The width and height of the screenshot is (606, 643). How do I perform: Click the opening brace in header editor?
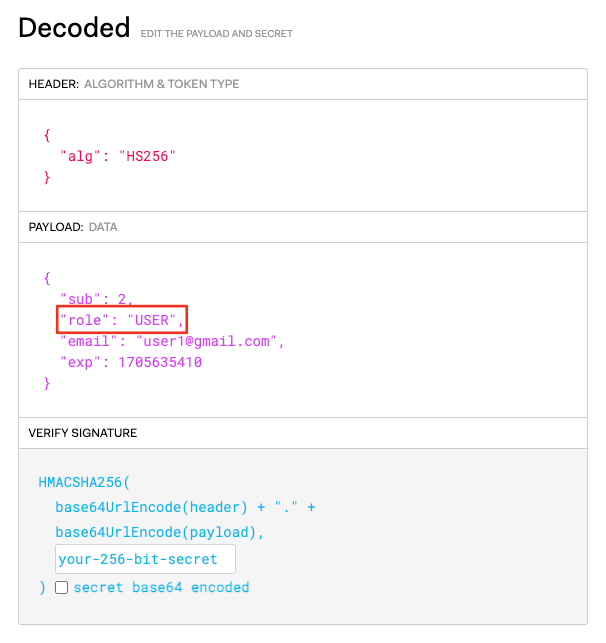click(47, 135)
